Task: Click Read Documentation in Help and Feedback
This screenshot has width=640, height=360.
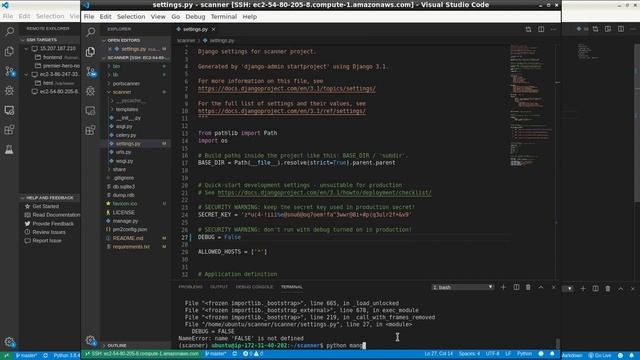Action: coord(56,215)
